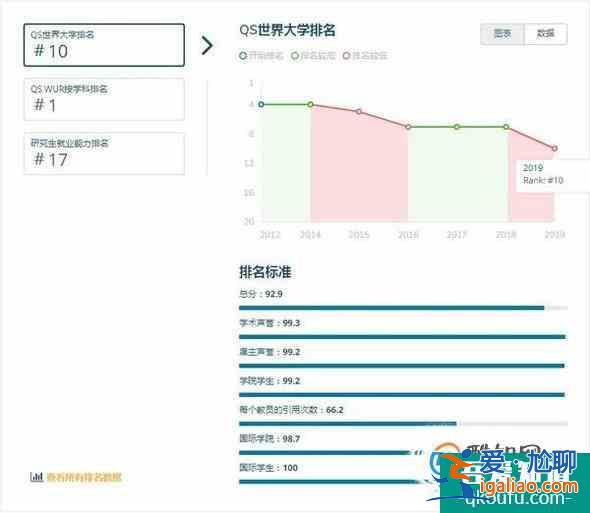Switch to the 图表 chart tab
The image size is (590, 513).
tap(502, 34)
